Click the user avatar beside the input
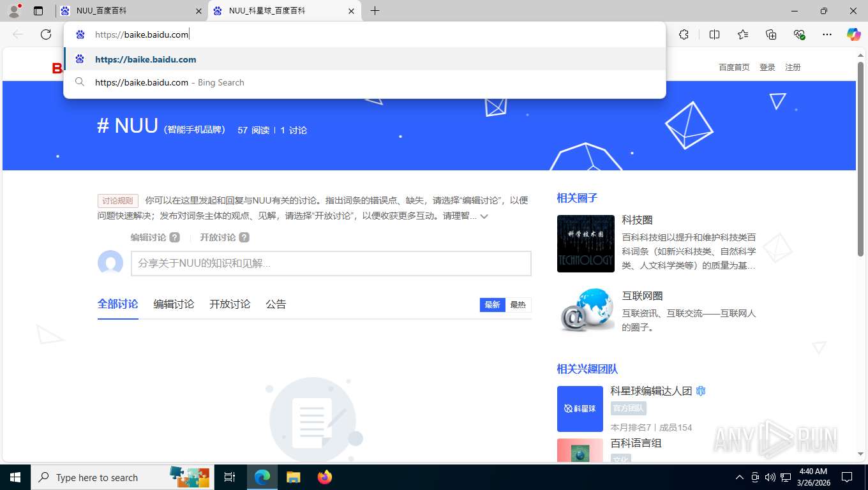Image resolution: width=868 pixels, height=490 pixels. pyautogui.click(x=110, y=263)
